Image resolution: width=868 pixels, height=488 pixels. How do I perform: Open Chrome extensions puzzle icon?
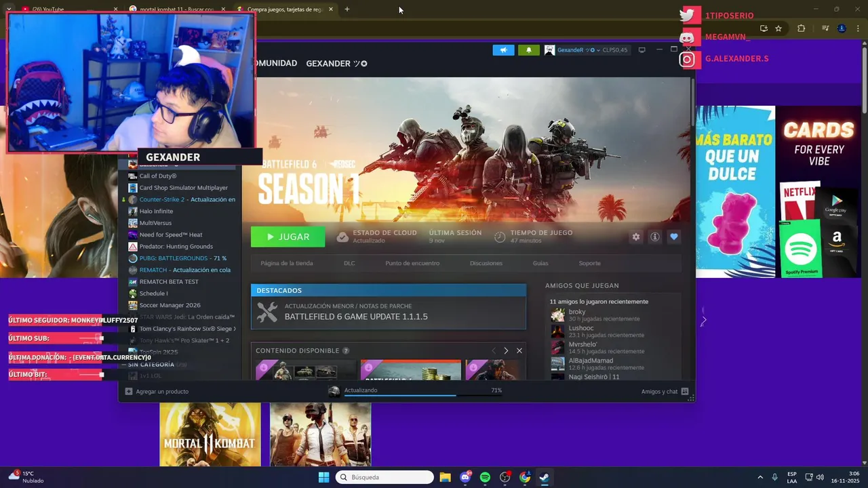(802, 28)
